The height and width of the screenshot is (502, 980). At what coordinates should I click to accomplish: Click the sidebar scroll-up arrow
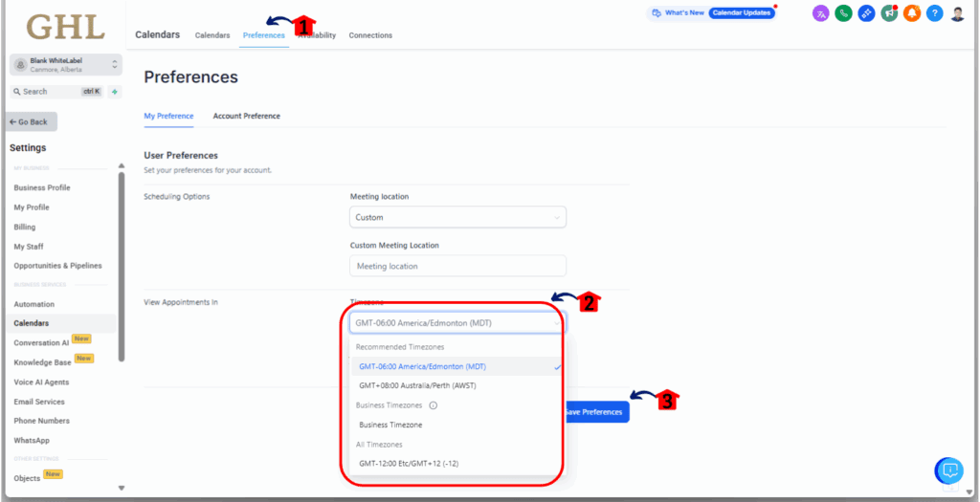point(122,166)
